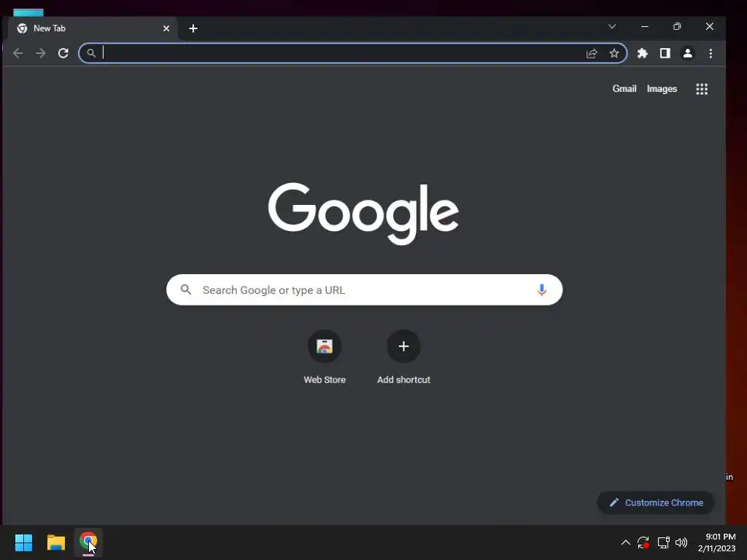Toggle the side panel
The height and width of the screenshot is (560, 747).
(x=665, y=53)
